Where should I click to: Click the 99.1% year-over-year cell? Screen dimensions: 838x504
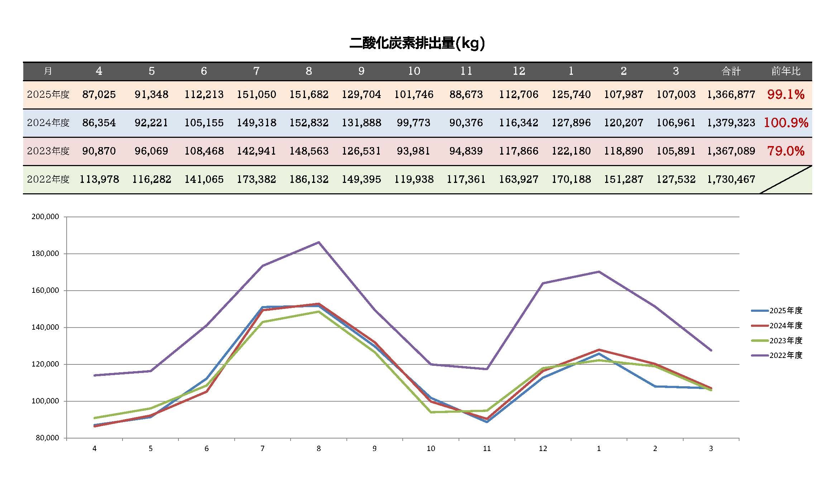click(x=786, y=94)
